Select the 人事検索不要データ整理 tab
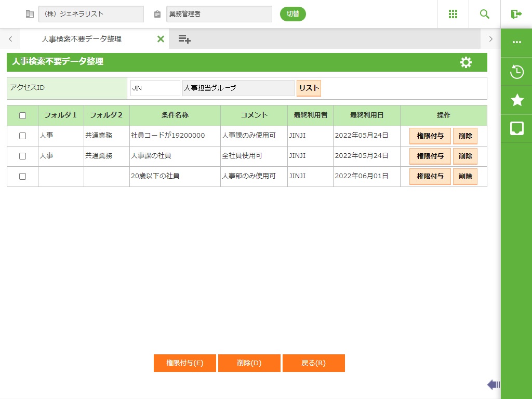Screen dimensions: 532x399 (x=82, y=39)
